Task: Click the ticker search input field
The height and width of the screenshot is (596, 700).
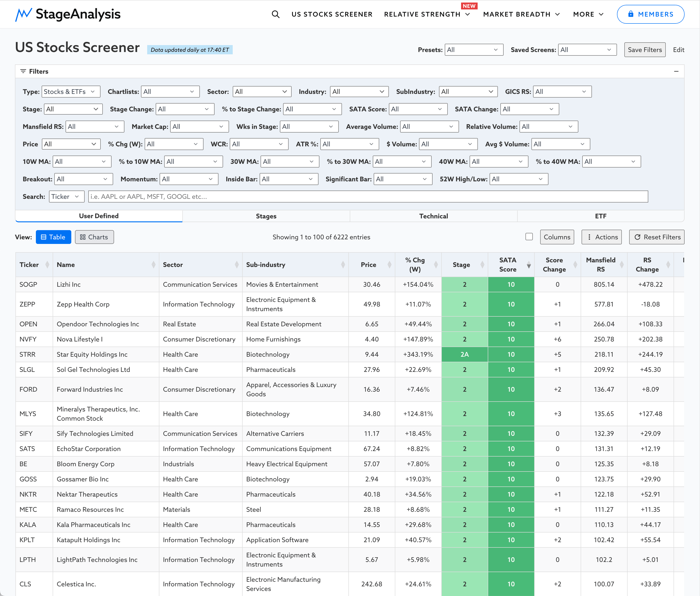Action: [x=368, y=197]
